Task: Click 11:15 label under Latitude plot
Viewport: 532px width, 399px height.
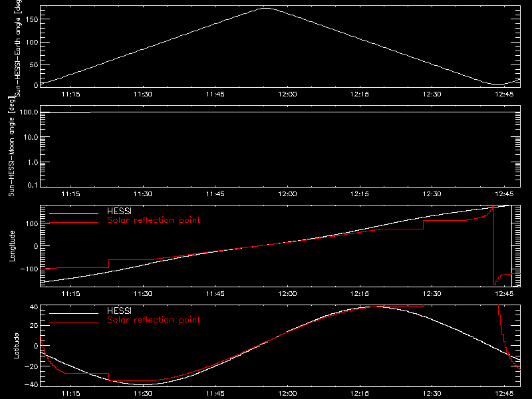Action: point(70,394)
